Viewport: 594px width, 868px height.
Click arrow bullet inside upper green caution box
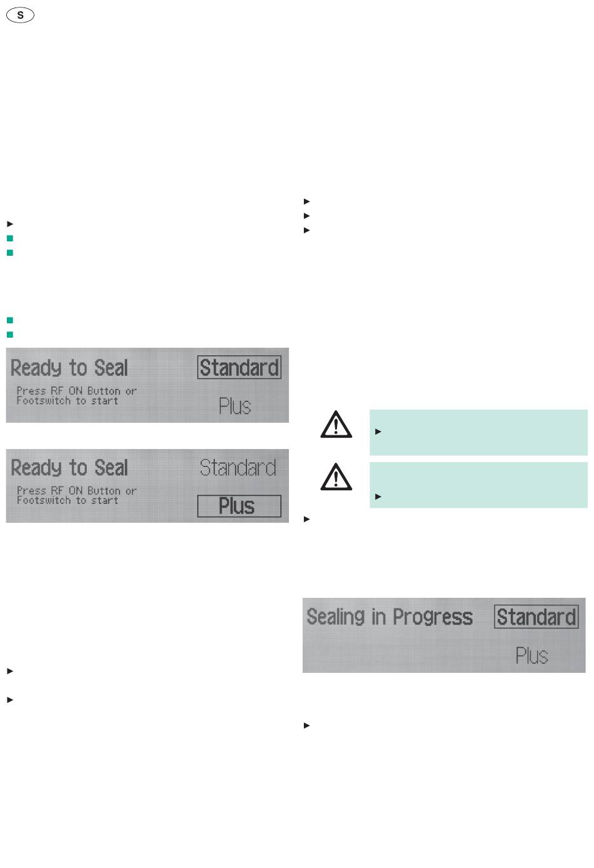point(378,431)
